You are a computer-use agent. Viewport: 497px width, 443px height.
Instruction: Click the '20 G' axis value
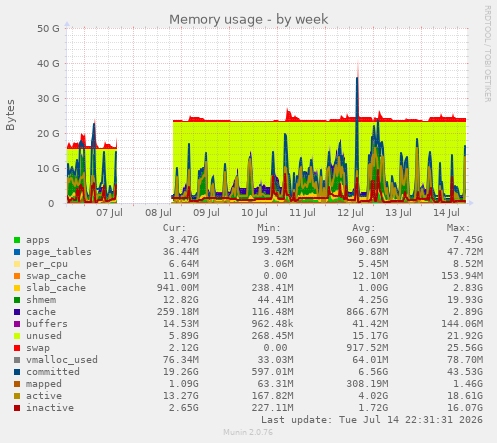click(48, 134)
